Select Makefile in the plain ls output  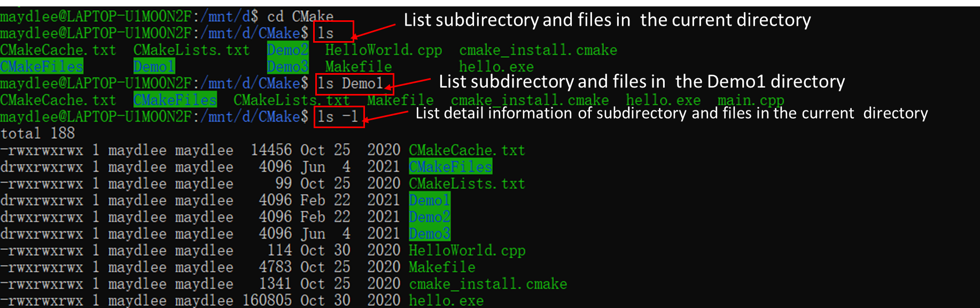tap(359, 67)
